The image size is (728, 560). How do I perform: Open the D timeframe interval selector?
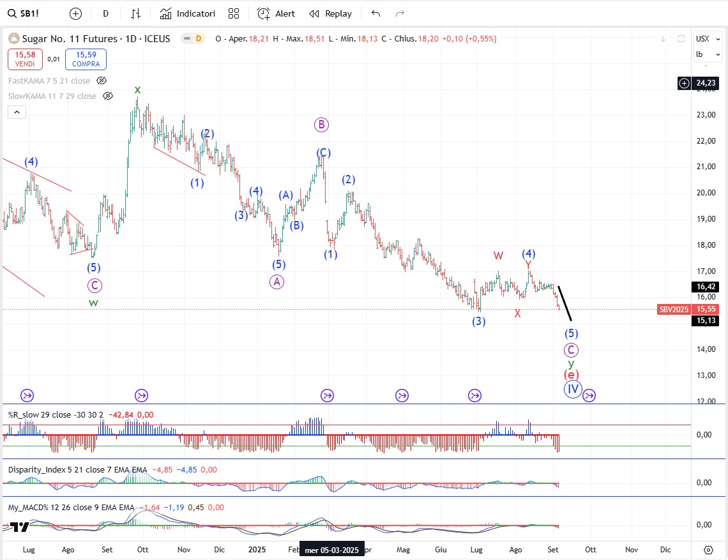coord(105,13)
